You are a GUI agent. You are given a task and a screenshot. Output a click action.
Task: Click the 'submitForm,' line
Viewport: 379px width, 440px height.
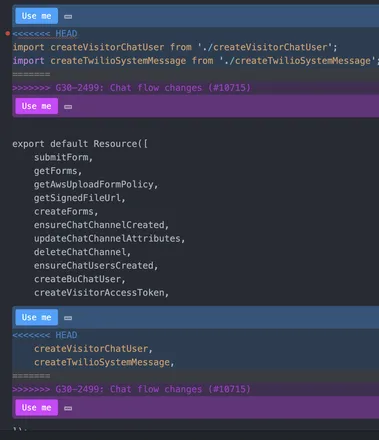(x=63, y=157)
